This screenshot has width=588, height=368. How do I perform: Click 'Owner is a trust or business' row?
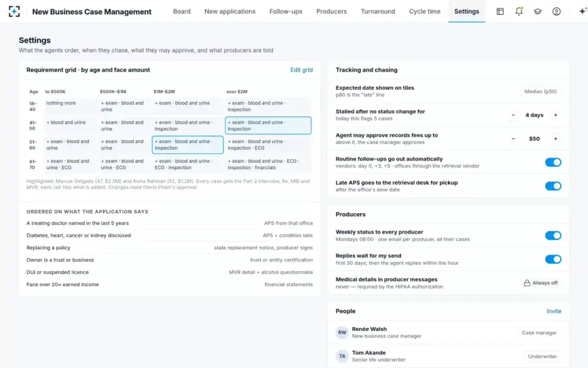coord(170,260)
